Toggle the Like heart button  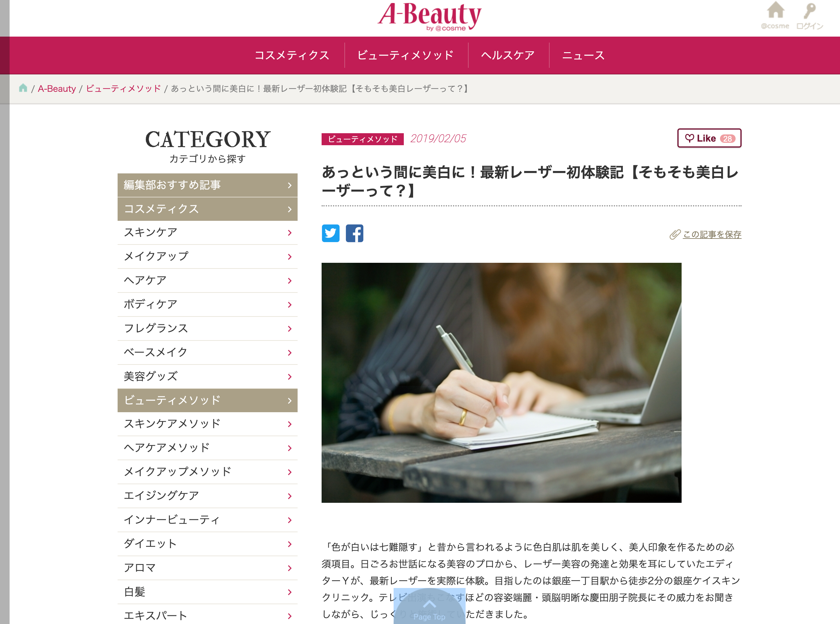[x=709, y=138]
